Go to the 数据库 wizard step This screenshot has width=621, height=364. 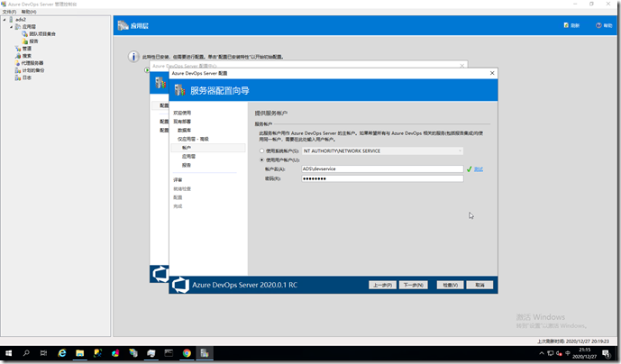pyautogui.click(x=184, y=131)
